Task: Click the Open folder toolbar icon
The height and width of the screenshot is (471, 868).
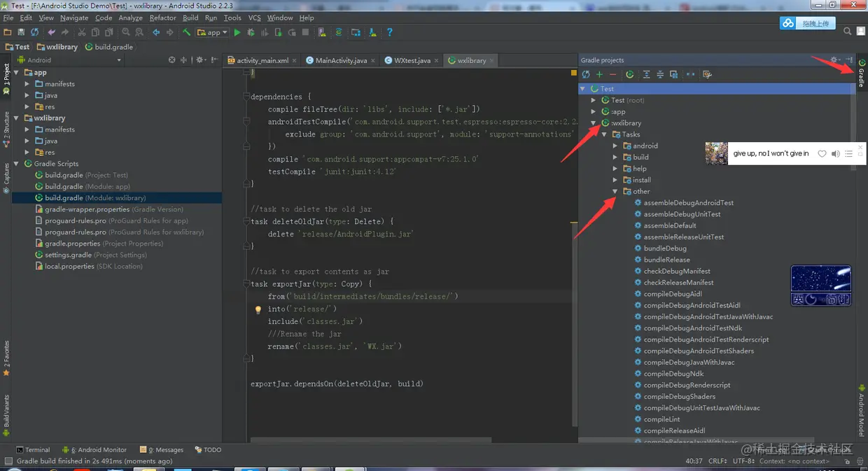Action: tap(7, 32)
